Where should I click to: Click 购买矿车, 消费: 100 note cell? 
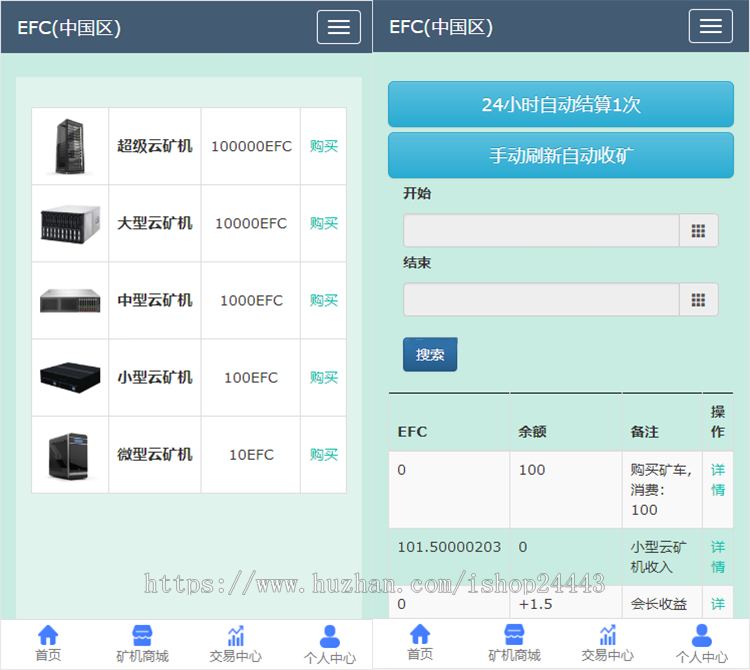pos(662,490)
